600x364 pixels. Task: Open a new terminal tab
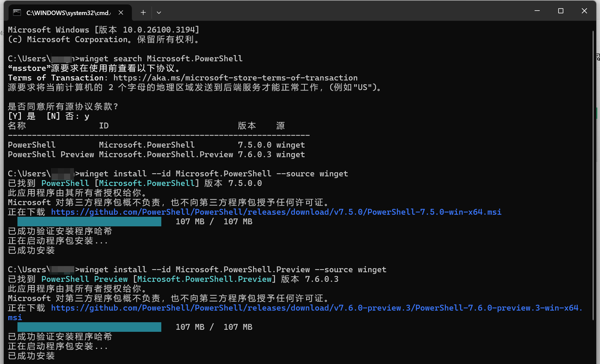(x=143, y=13)
